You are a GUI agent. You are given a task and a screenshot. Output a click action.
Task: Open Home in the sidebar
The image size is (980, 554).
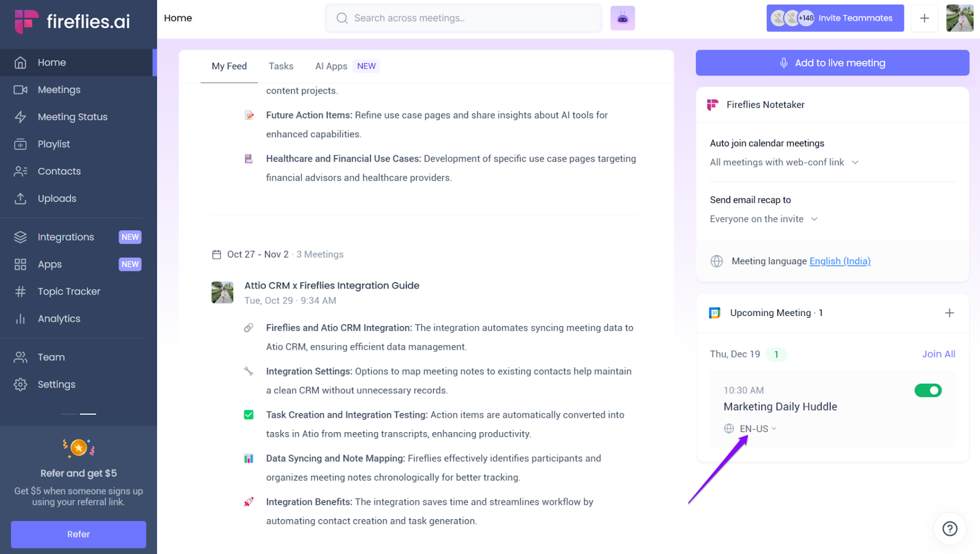77,62
